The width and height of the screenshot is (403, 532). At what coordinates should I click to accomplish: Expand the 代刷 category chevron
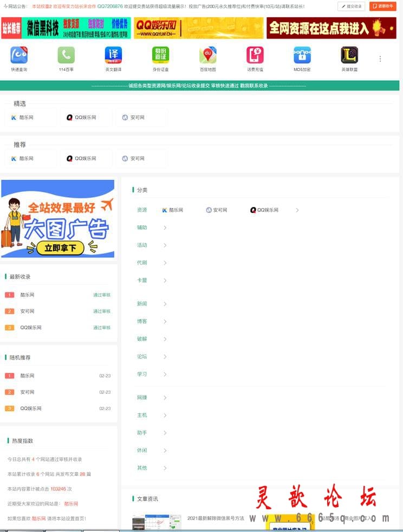pyautogui.click(x=165, y=263)
